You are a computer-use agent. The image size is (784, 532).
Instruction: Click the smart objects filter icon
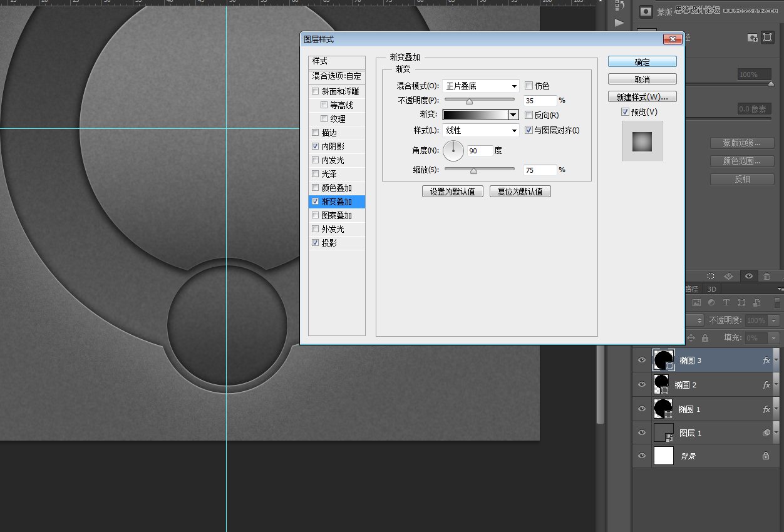[x=756, y=302]
